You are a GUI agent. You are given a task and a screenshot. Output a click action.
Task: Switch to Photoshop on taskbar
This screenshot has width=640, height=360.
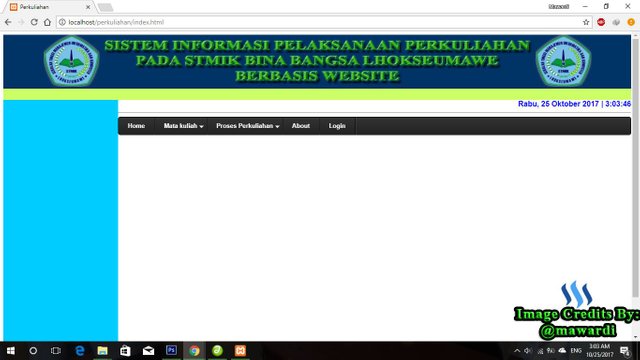coord(171,351)
